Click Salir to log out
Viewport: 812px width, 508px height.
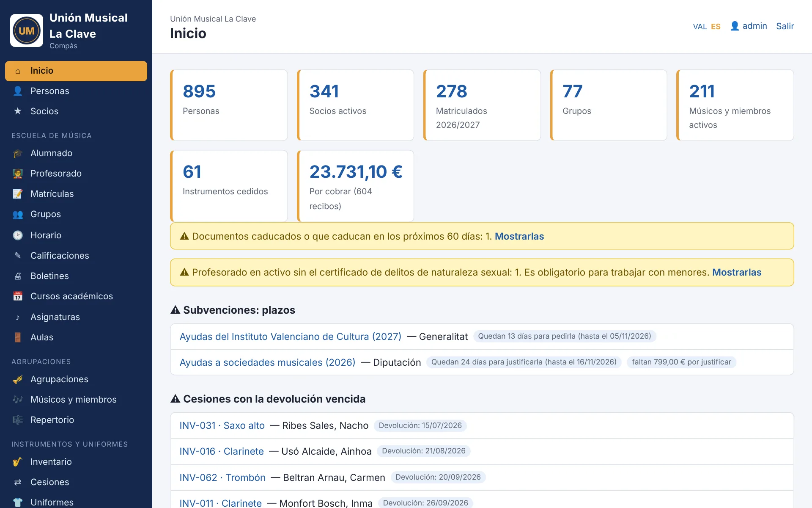[x=785, y=26]
